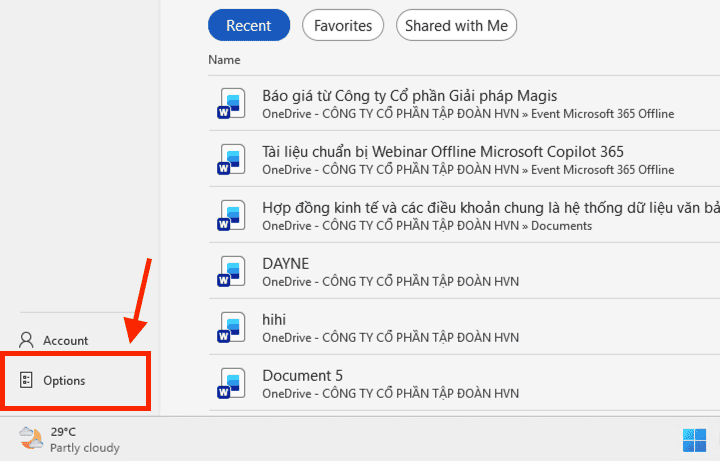Open the hihi document

pyautogui.click(x=274, y=320)
